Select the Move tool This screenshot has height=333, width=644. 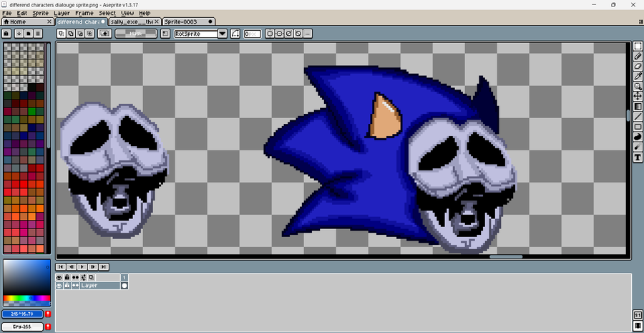pyautogui.click(x=638, y=96)
